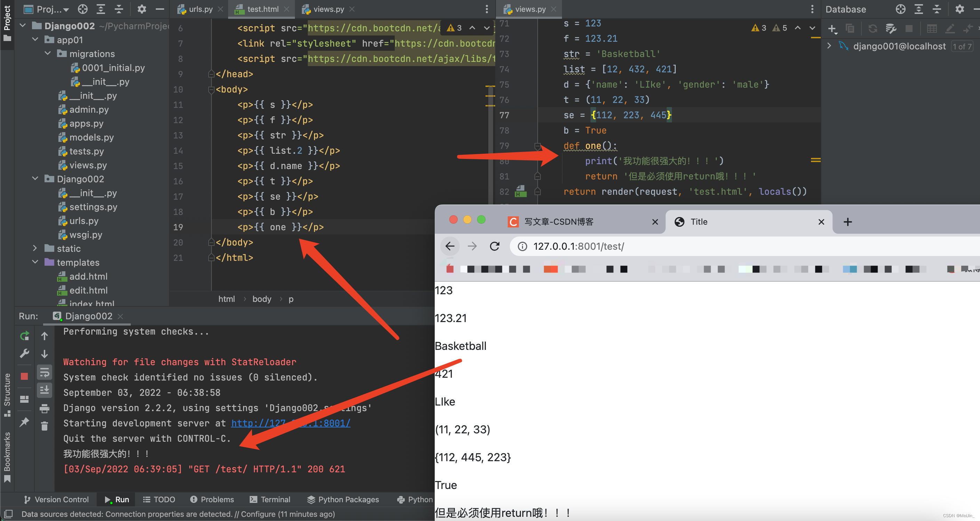Open views.py tab options menu in right editor

[812, 9]
